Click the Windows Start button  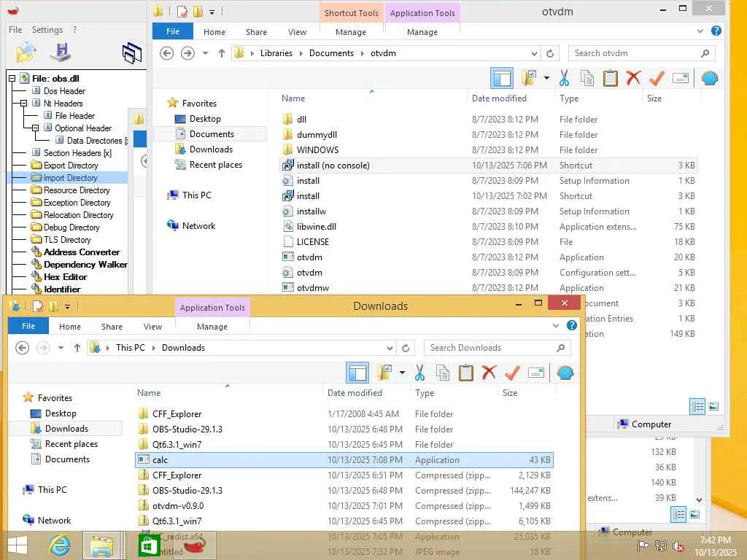point(18,545)
